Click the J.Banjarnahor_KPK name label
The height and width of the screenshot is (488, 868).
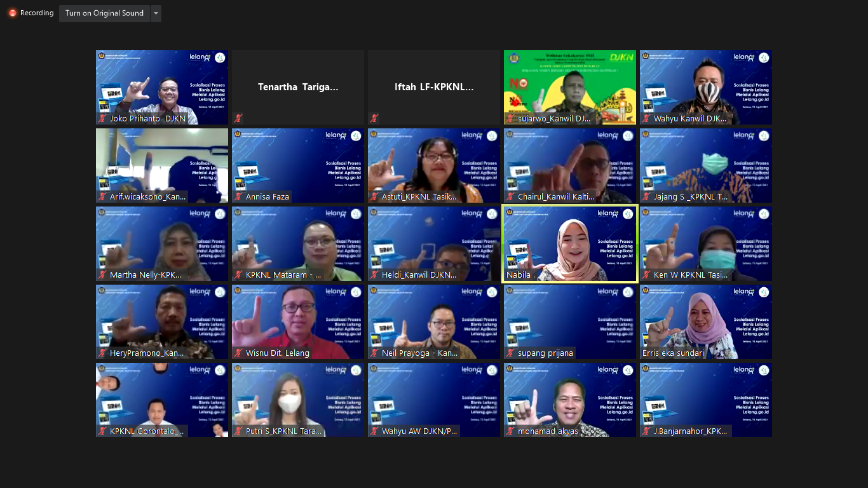point(689,431)
